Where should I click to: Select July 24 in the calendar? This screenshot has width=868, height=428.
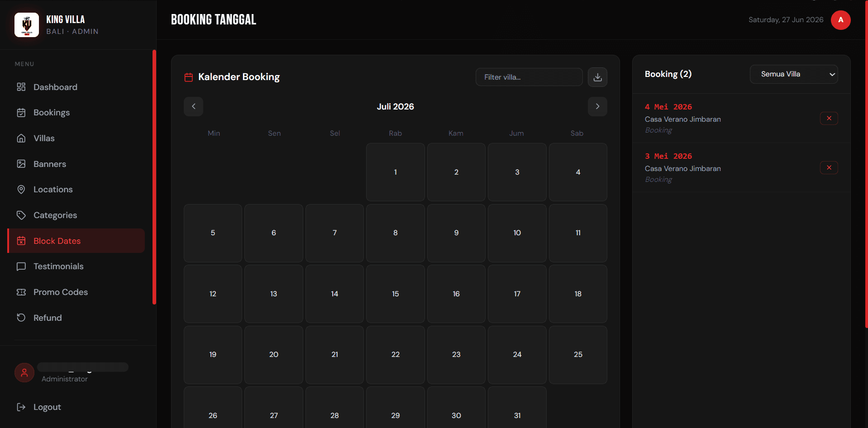(x=517, y=355)
